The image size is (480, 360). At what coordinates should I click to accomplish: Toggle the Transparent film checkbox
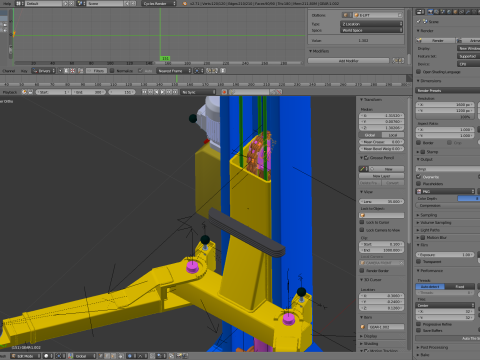[x=419, y=262]
